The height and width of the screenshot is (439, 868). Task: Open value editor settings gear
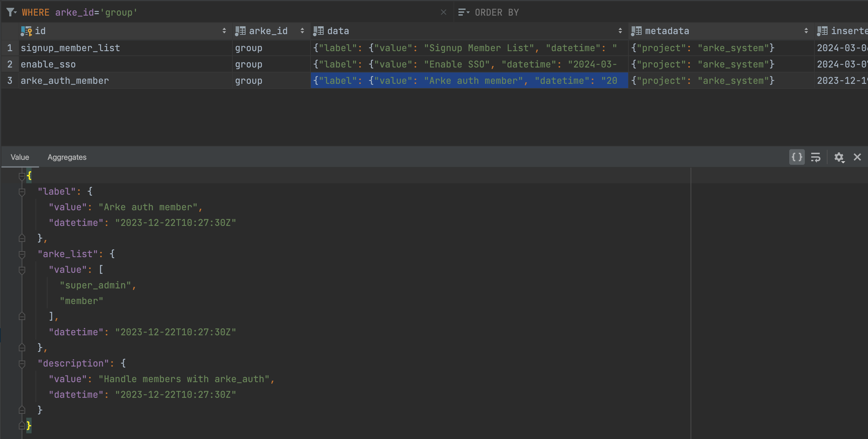point(839,157)
